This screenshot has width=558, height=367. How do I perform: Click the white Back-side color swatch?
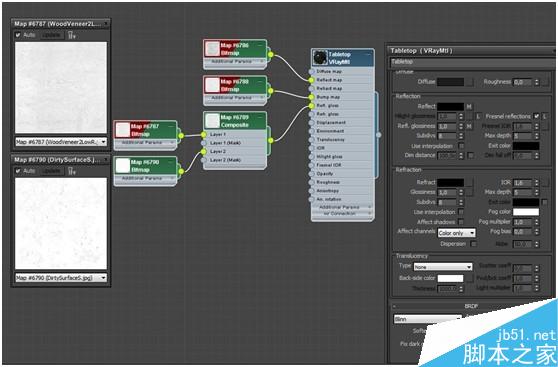click(450, 278)
